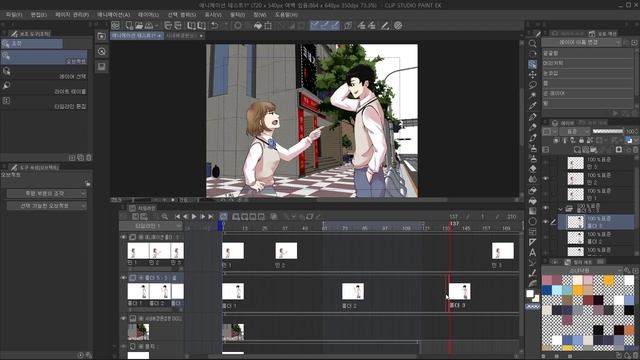Select the Lasso selection tool
This screenshot has width=640, height=360.
533,85
